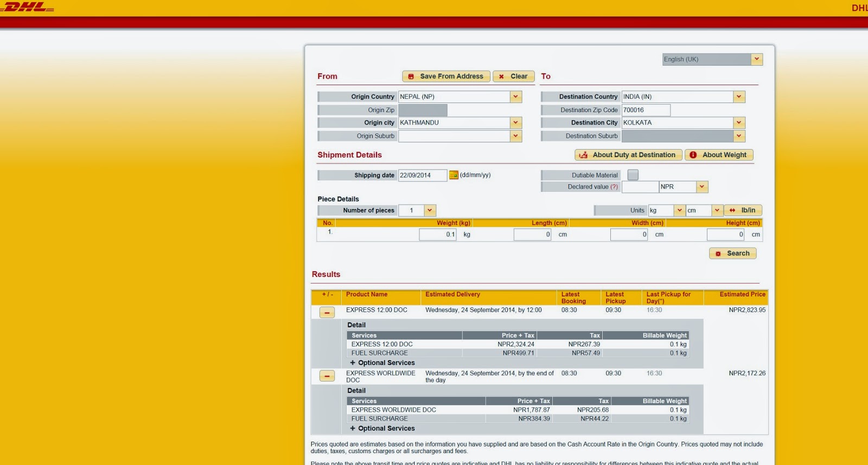Screen dimensions: 868x465
Task: Click the Search button
Action: click(x=732, y=253)
